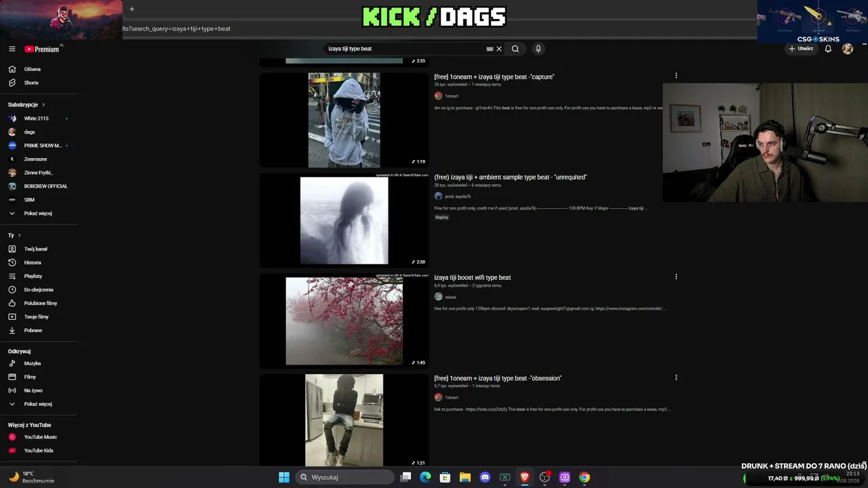
Task: Open Zimne Frytki_ subscription channel
Action: pyautogui.click(x=38, y=173)
